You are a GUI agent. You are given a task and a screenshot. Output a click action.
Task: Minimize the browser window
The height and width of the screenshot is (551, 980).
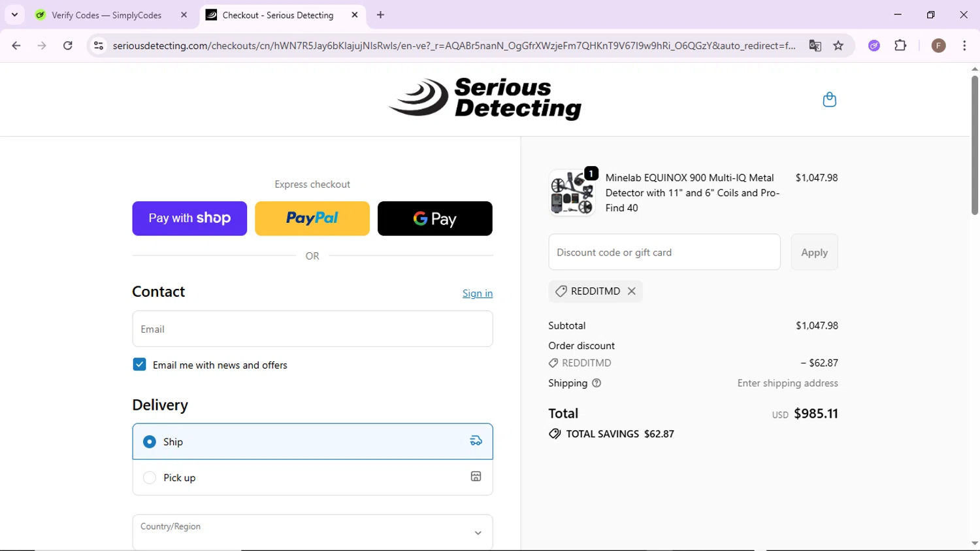click(898, 14)
